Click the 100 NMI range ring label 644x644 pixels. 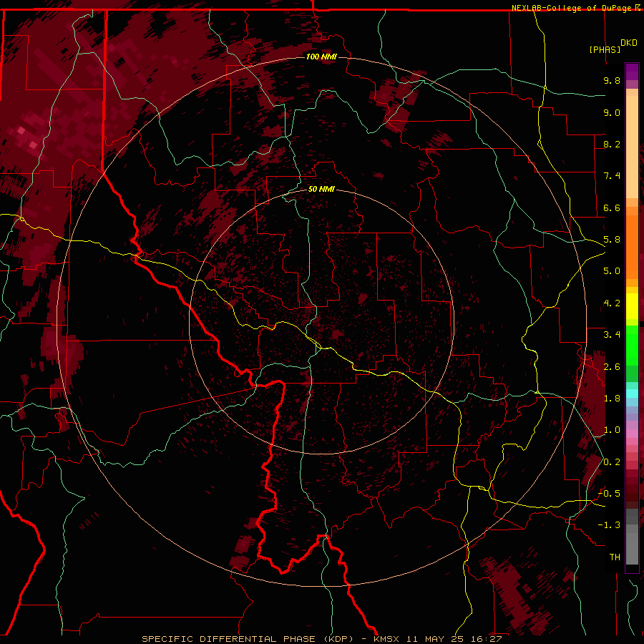coord(321,57)
